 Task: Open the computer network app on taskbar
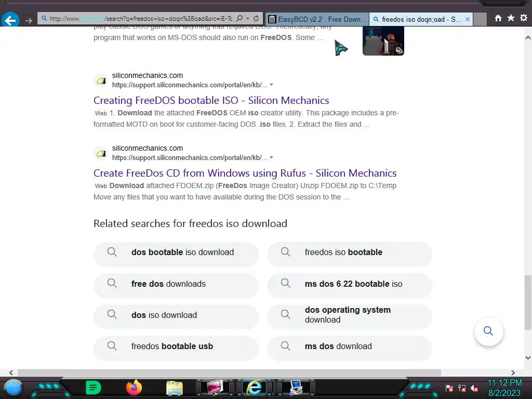(296, 388)
